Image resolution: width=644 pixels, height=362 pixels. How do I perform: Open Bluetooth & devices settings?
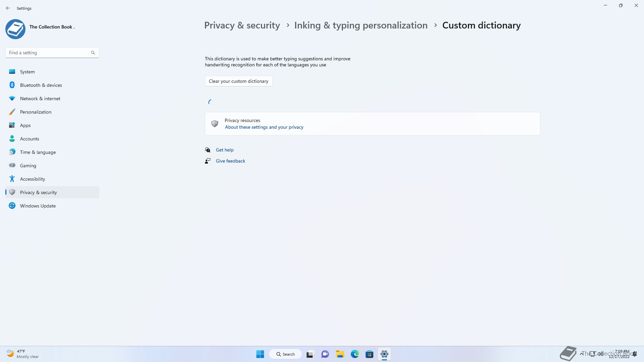52,85
